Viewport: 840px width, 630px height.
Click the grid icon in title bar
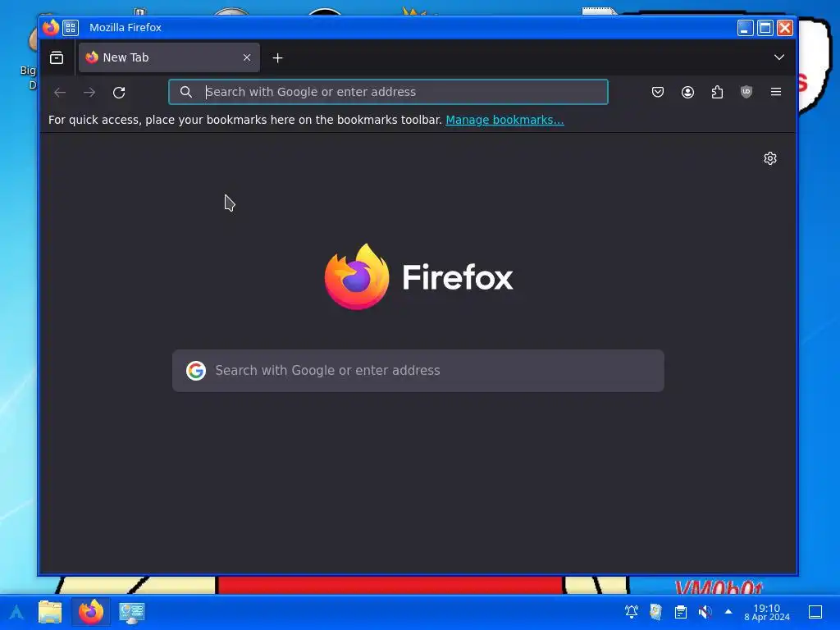tap(71, 27)
